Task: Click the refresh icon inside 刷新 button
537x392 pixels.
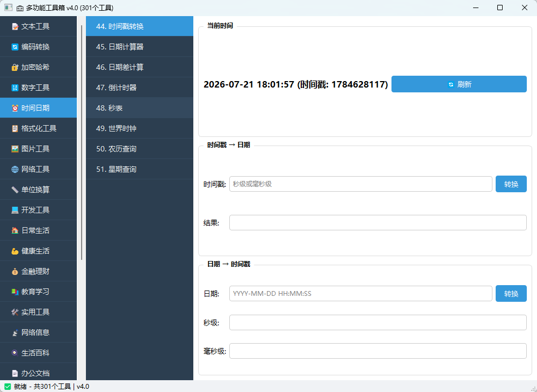Action: pos(451,84)
